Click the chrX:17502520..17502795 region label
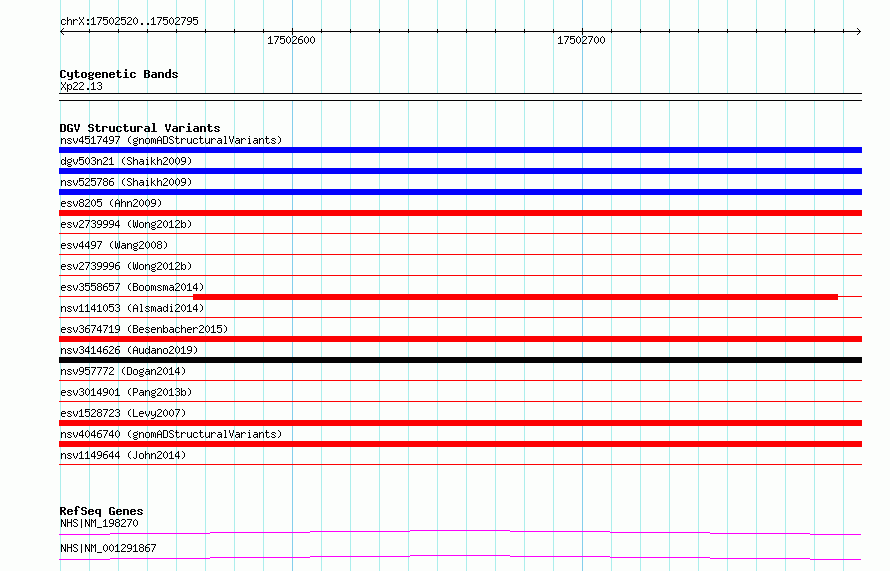This screenshot has width=890, height=571. pyautogui.click(x=129, y=21)
